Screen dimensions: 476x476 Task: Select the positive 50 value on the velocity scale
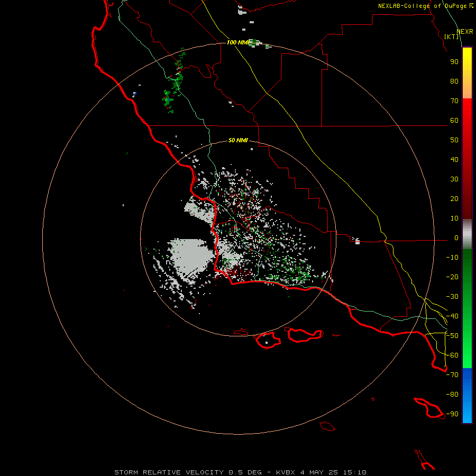click(454, 140)
